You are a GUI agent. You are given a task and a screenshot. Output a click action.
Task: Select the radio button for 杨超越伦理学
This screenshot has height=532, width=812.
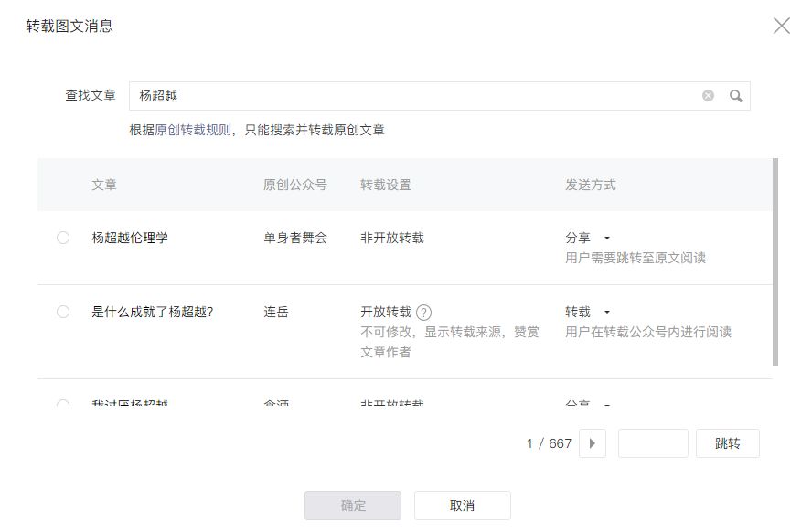tap(63, 238)
